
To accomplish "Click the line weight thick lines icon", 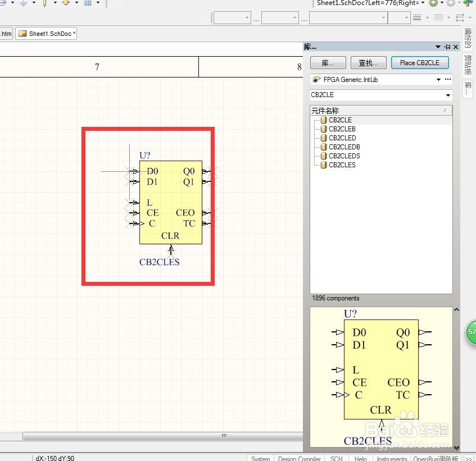I will 417,17.
